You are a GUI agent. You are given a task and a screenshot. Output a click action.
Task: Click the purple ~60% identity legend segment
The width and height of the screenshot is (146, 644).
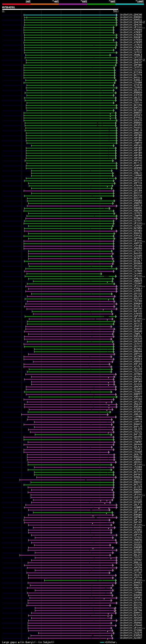73,4
